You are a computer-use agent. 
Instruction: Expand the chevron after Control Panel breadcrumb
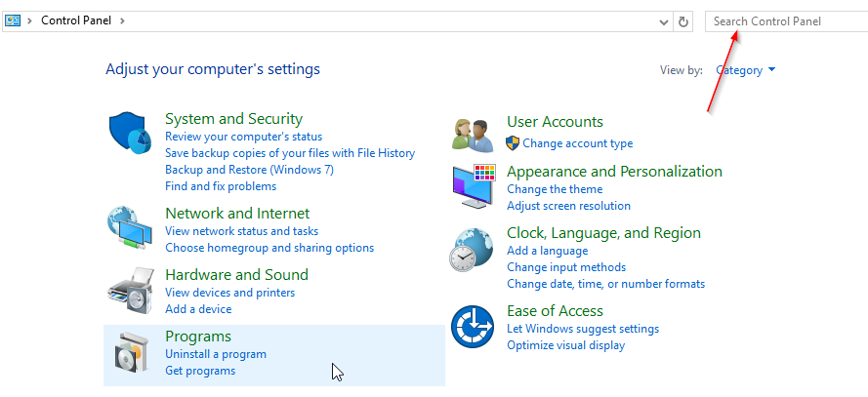click(122, 21)
